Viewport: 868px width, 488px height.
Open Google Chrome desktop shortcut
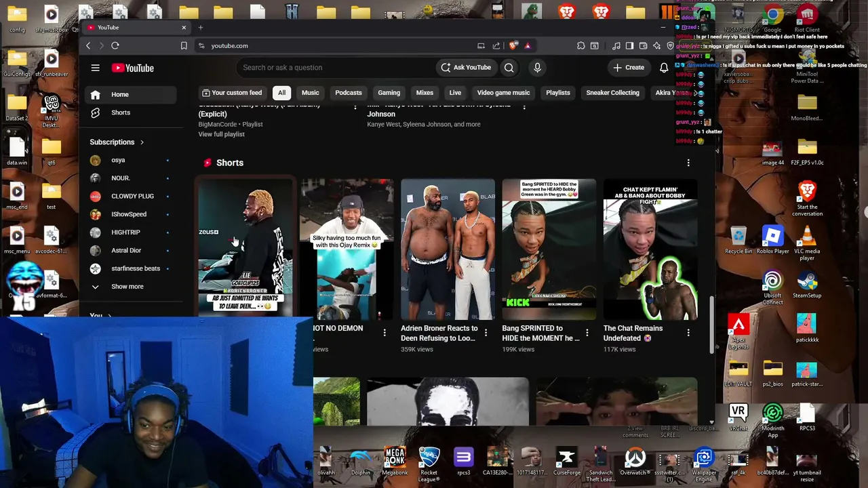pos(772,20)
